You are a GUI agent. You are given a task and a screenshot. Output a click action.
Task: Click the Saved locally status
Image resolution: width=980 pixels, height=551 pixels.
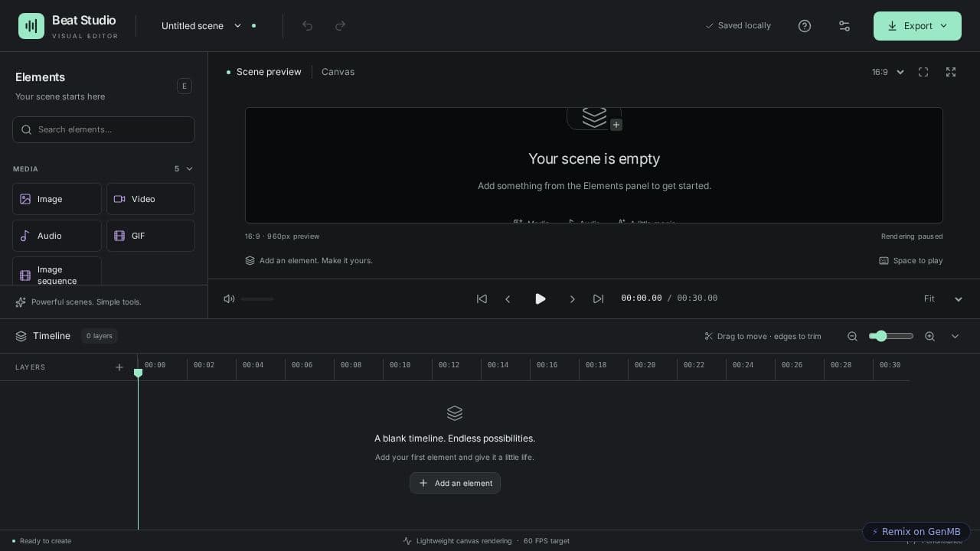point(738,26)
